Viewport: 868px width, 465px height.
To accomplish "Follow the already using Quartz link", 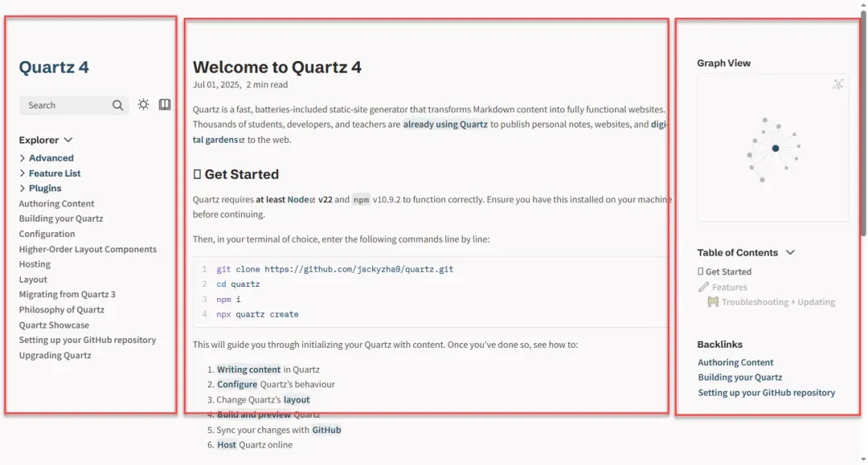I will (x=445, y=124).
